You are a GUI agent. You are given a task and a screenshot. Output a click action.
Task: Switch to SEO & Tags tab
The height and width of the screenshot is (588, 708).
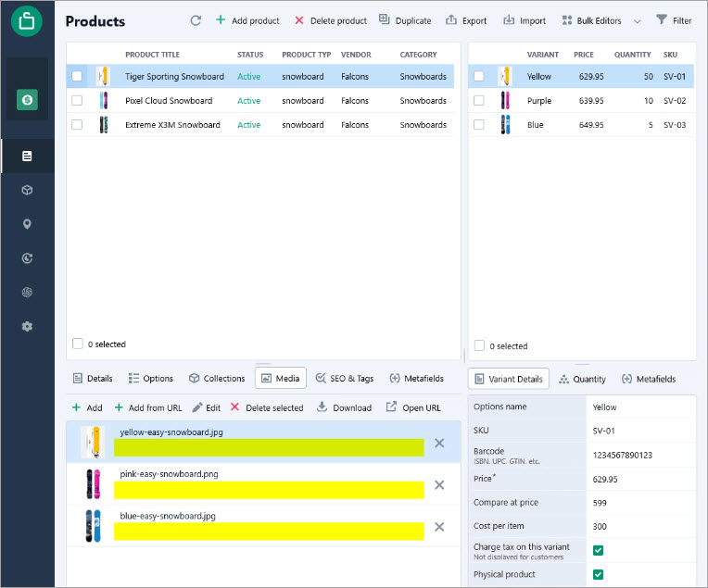point(345,378)
